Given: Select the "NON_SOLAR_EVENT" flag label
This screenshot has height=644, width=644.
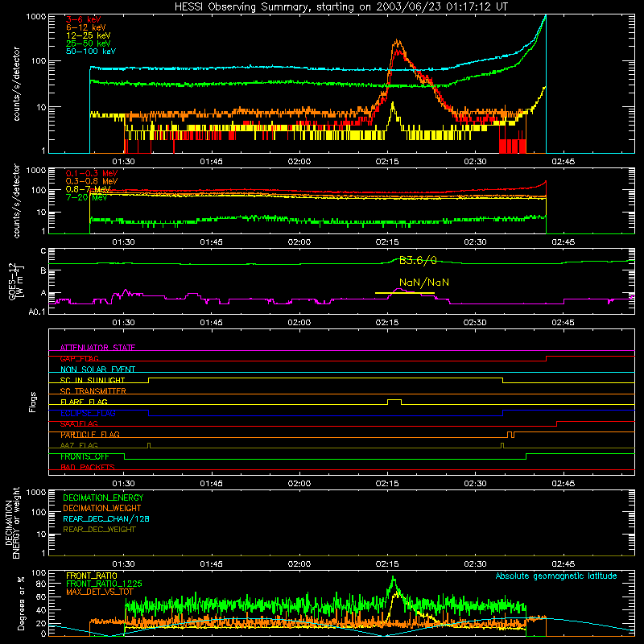Looking at the screenshot, I should tap(97, 369).
